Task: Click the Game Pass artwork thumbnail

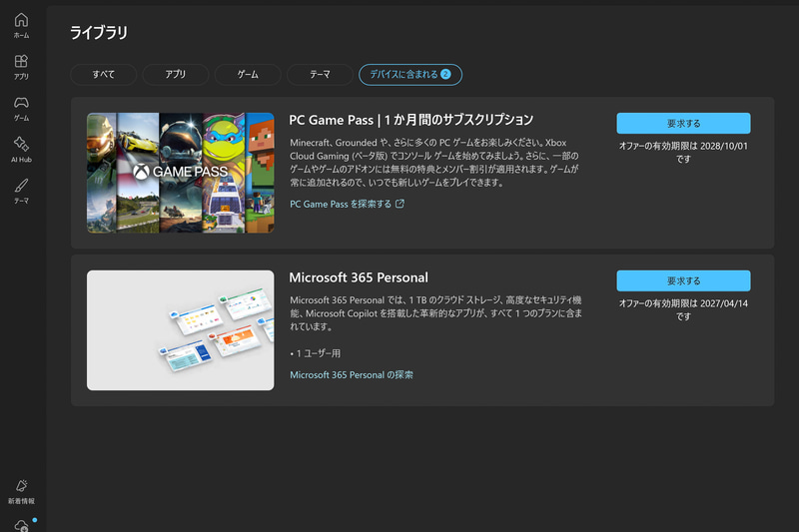Action: [181, 173]
